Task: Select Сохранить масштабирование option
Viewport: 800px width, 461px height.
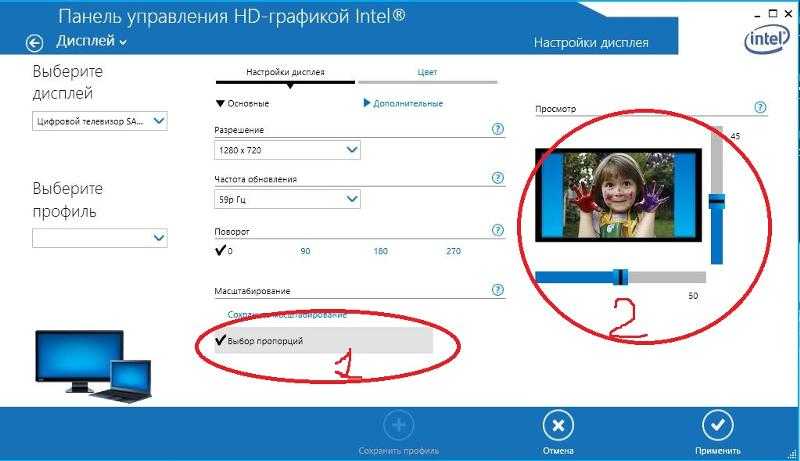Action: point(287,315)
